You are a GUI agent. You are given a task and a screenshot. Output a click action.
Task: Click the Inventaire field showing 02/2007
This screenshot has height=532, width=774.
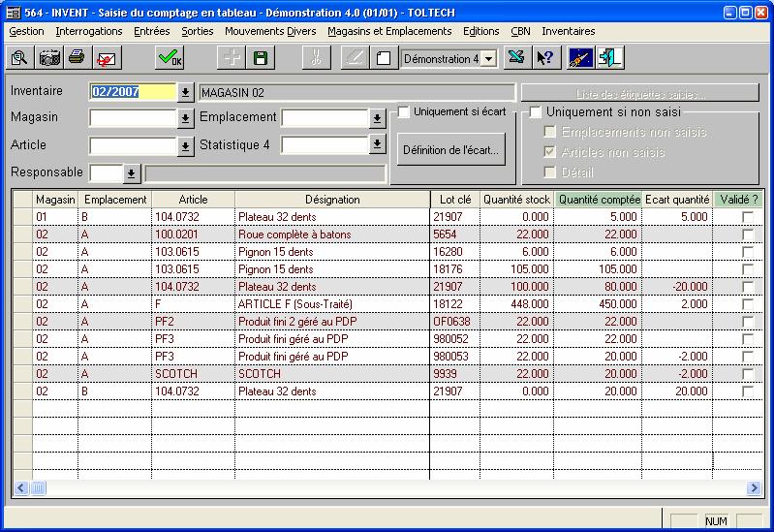(133, 92)
